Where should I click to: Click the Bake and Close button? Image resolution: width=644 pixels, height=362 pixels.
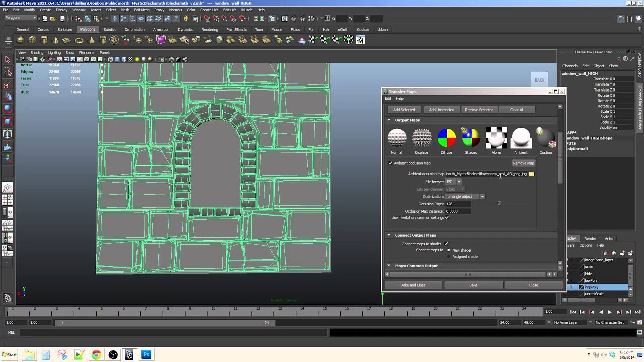(413, 285)
